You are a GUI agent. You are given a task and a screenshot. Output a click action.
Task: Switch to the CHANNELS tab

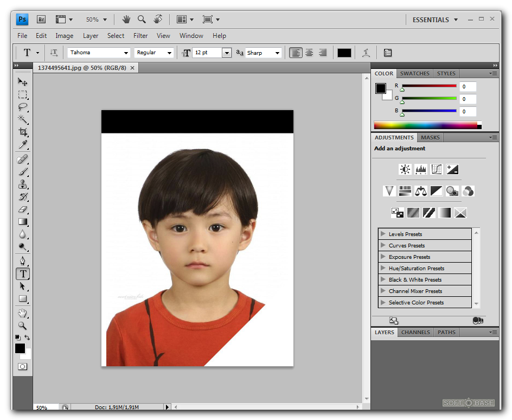[x=415, y=332]
